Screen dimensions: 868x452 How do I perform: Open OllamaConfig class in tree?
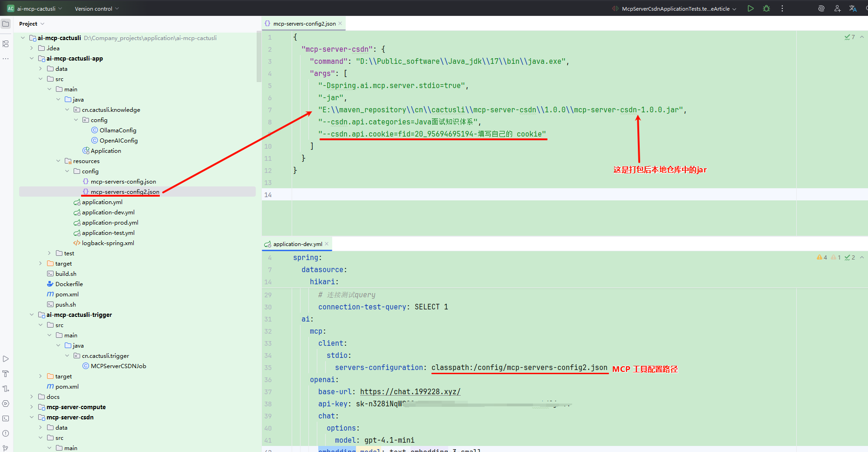(118, 130)
